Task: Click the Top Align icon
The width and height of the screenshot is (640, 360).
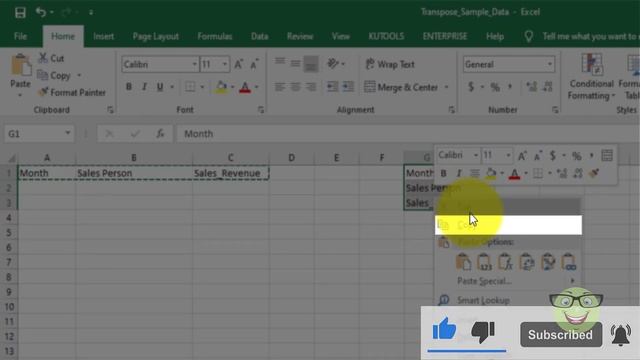Action: [280, 62]
